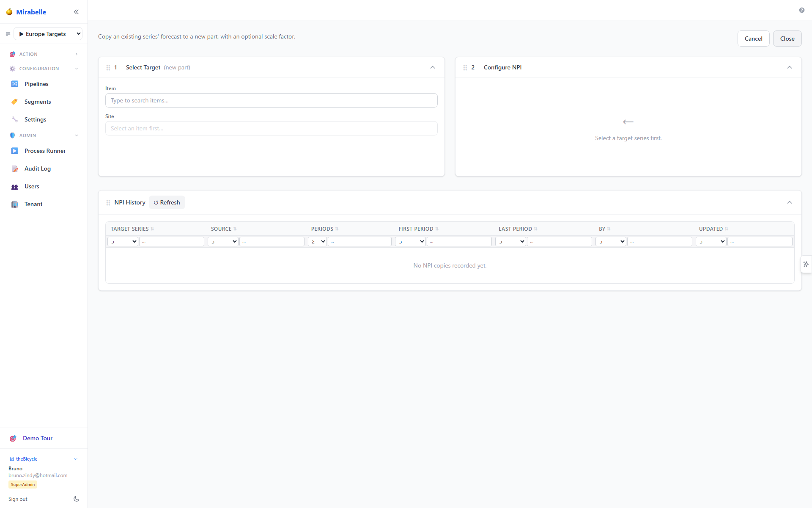Open By filter operator dropdown
Viewport: 812px width, 508px height.
tap(611, 242)
